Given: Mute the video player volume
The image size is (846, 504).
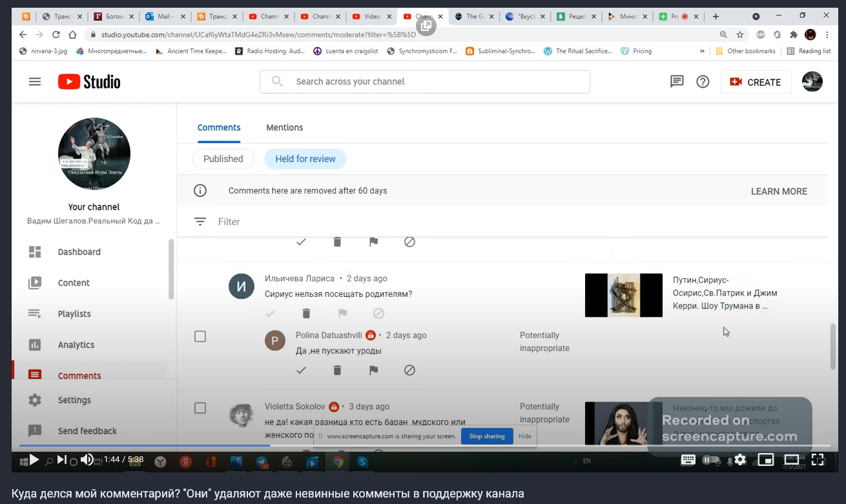Looking at the screenshot, I should pos(87,459).
